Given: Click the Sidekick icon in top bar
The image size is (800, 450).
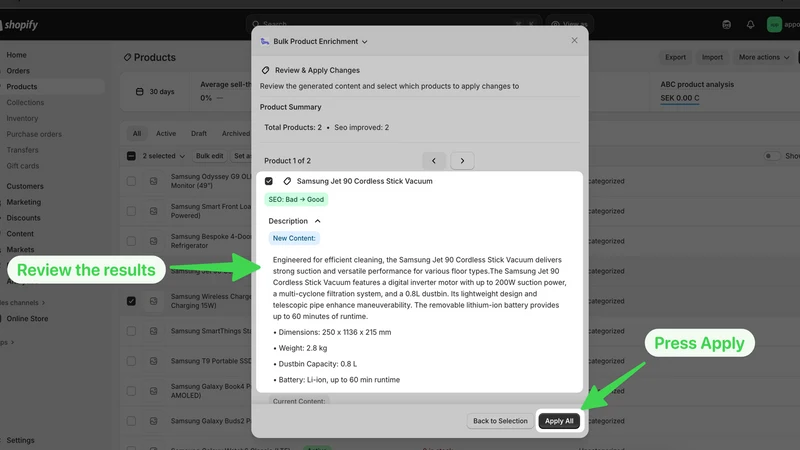Looking at the screenshot, I should pyautogui.click(x=727, y=24).
